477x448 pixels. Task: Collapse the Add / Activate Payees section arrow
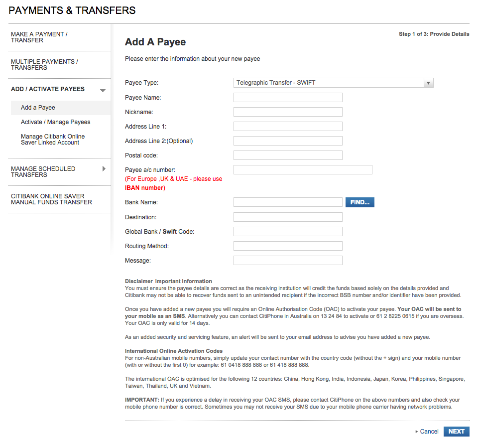click(x=103, y=90)
